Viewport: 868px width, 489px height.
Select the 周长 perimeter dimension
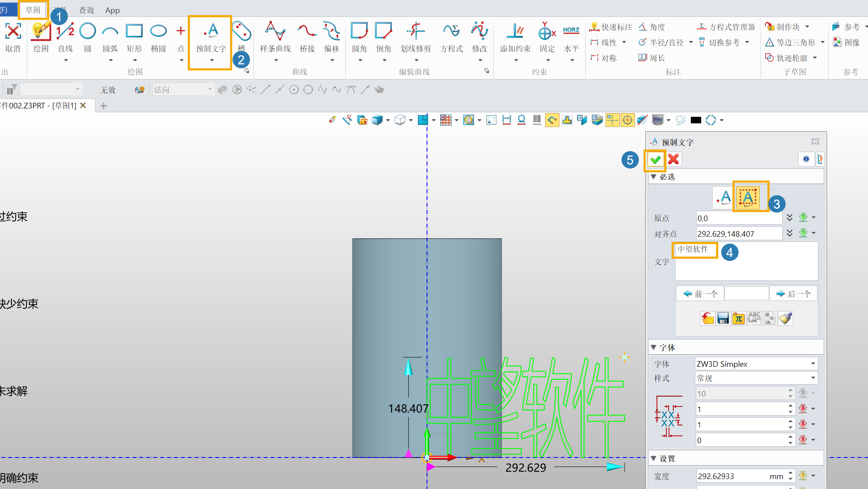pos(652,58)
